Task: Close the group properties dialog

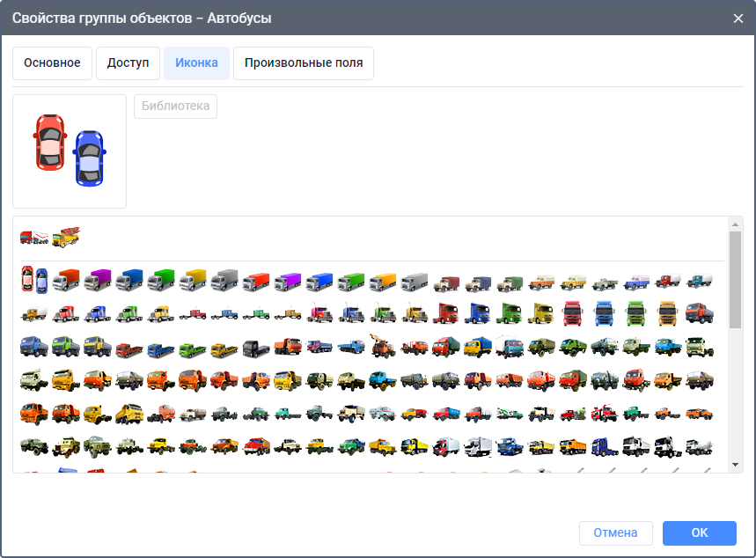Action: pos(738,18)
